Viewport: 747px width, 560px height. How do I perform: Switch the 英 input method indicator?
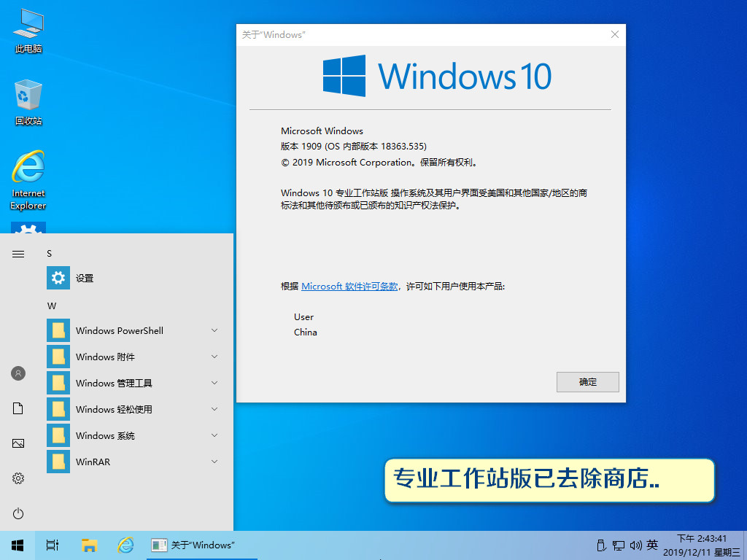click(x=652, y=545)
